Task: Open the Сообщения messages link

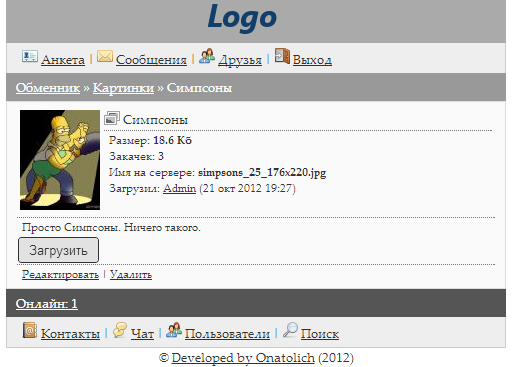Action: tap(151, 60)
